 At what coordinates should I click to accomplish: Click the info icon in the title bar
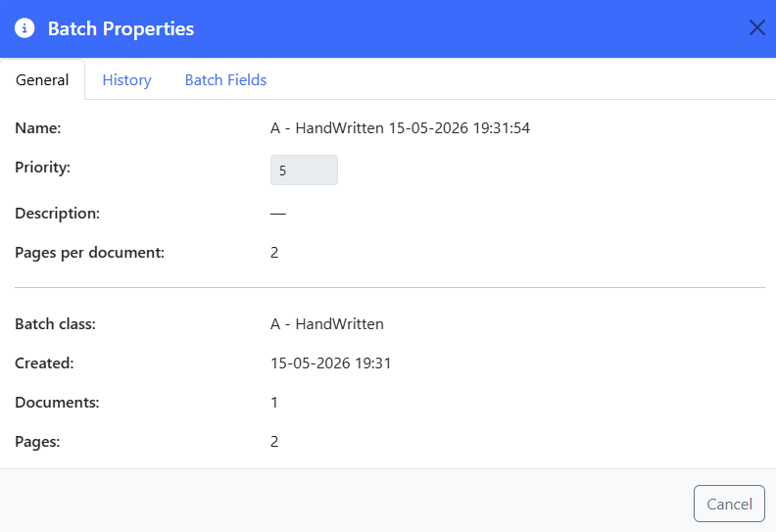(x=24, y=28)
